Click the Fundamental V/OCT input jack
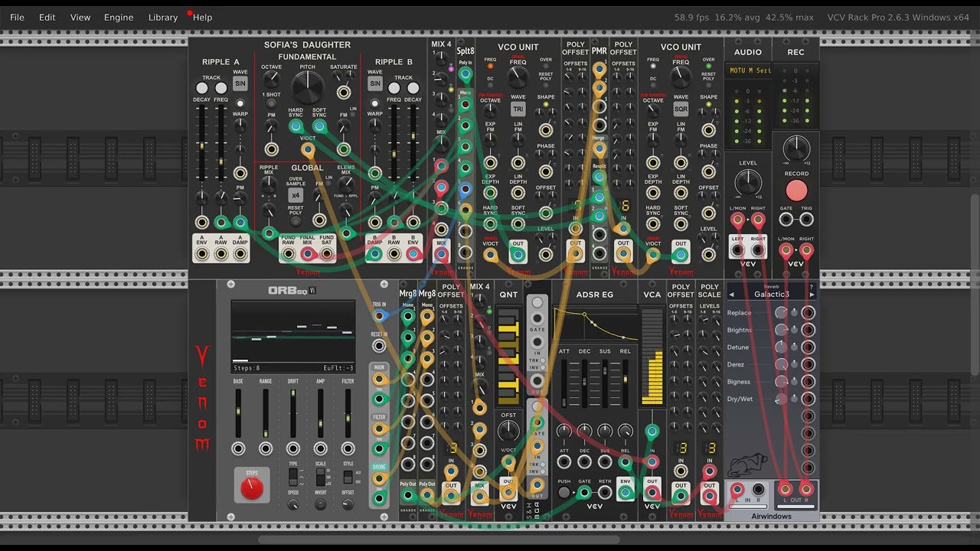980x551 pixels. (308, 150)
